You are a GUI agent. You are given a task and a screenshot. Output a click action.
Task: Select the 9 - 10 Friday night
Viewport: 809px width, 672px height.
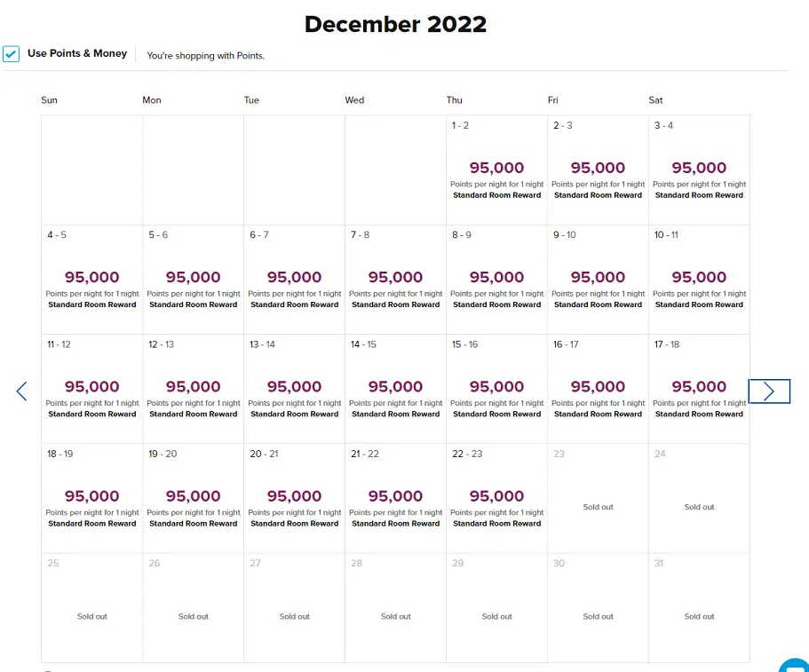[x=598, y=280]
